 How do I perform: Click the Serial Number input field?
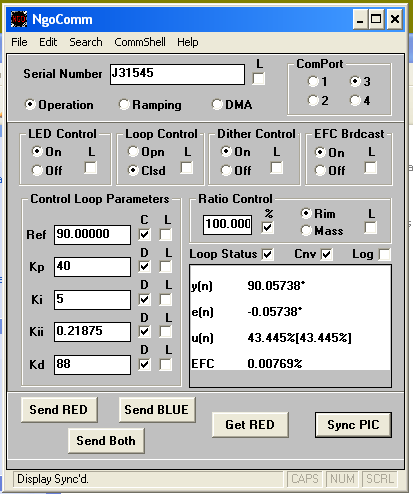(177, 74)
